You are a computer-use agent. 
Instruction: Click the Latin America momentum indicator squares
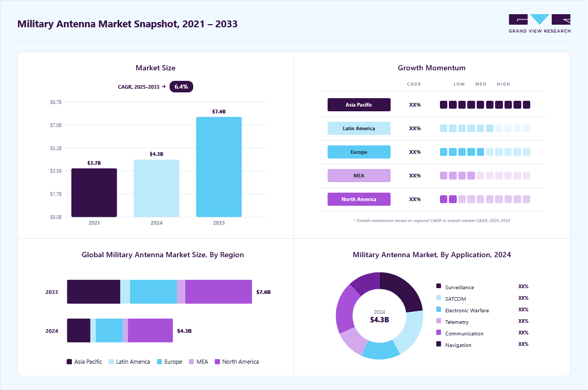tap(485, 128)
